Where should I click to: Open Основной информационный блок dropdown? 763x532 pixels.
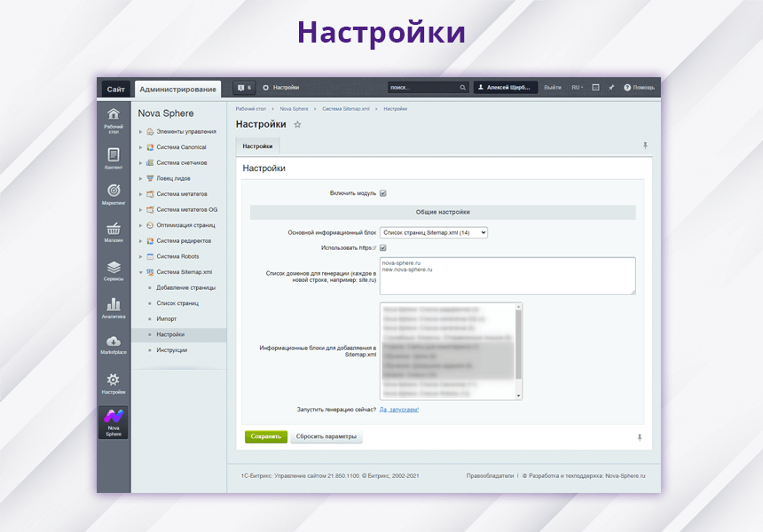(x=434, y=232)
